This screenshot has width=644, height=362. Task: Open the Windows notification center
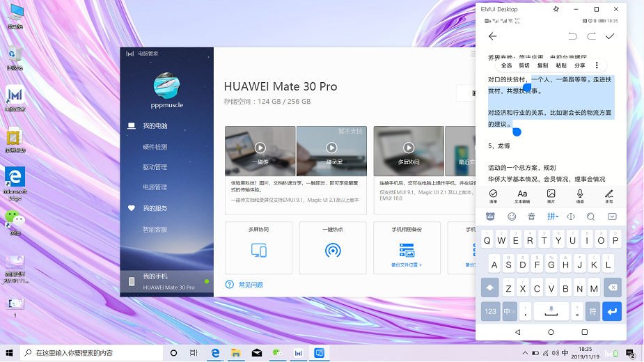[630, 353]
